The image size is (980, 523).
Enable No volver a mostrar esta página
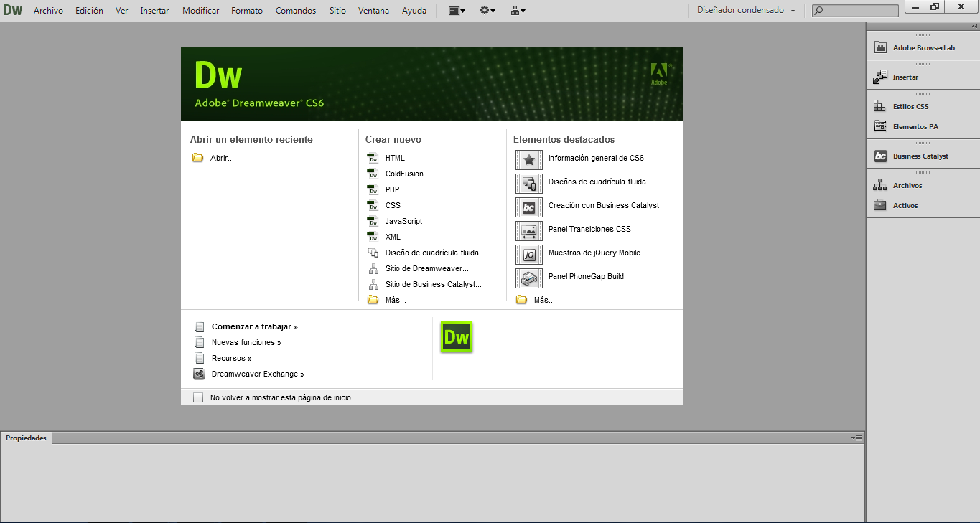coord(198,396)
